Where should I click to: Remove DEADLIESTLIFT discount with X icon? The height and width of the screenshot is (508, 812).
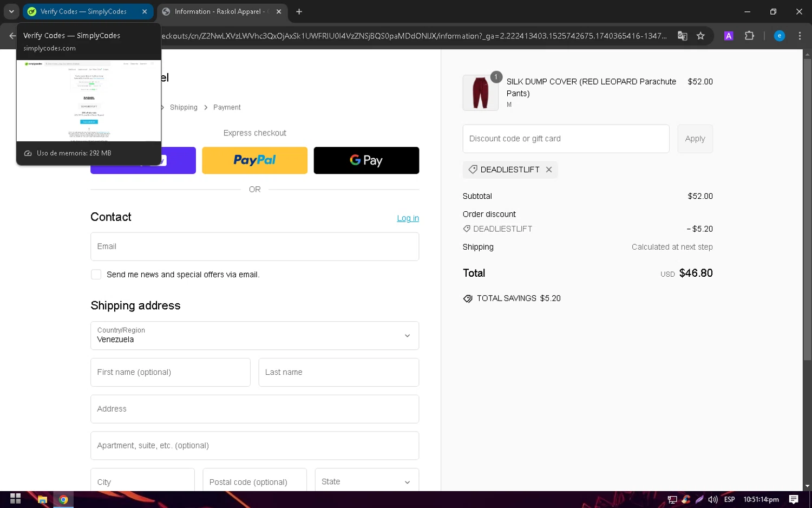pyautogui.click(x=549, y=170)
